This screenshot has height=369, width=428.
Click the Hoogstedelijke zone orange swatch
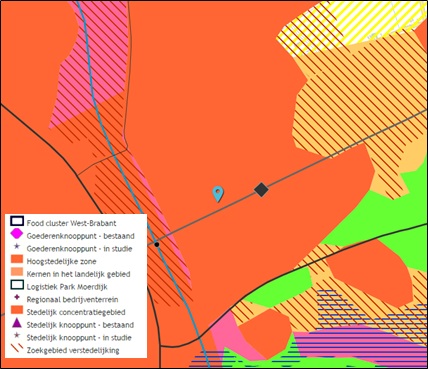17,260
